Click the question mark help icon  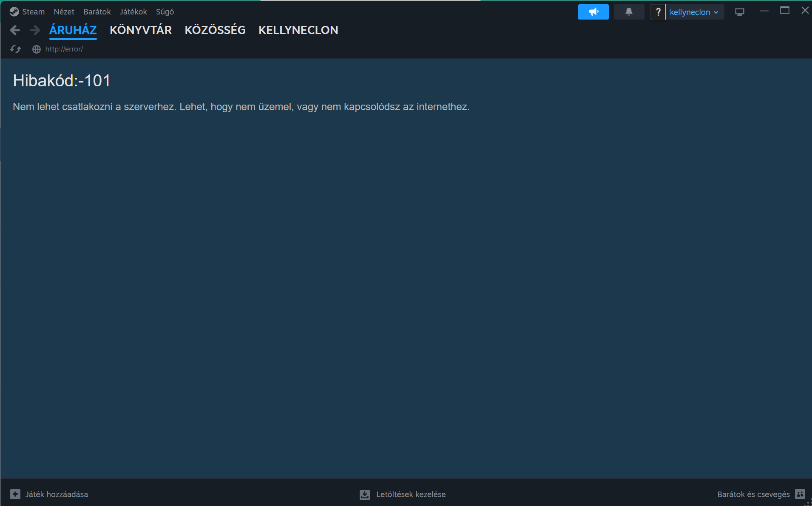[x=658, y=12]
